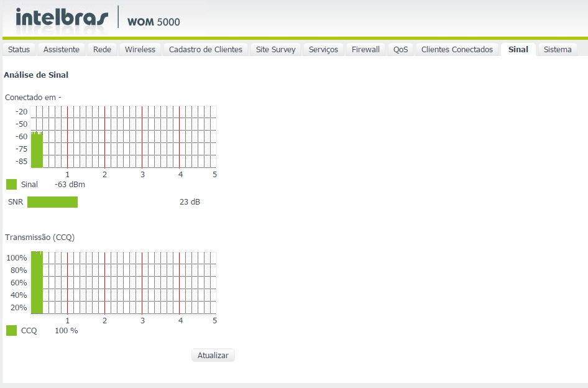Click the Análise de Sinal heading
Image resolution: width=588 pixels, height=388 pixels.
(36, 75)
